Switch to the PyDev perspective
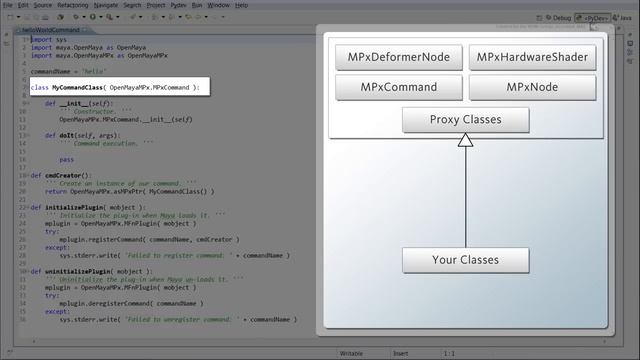Screen dimensions: 640x360 (592, 18)
